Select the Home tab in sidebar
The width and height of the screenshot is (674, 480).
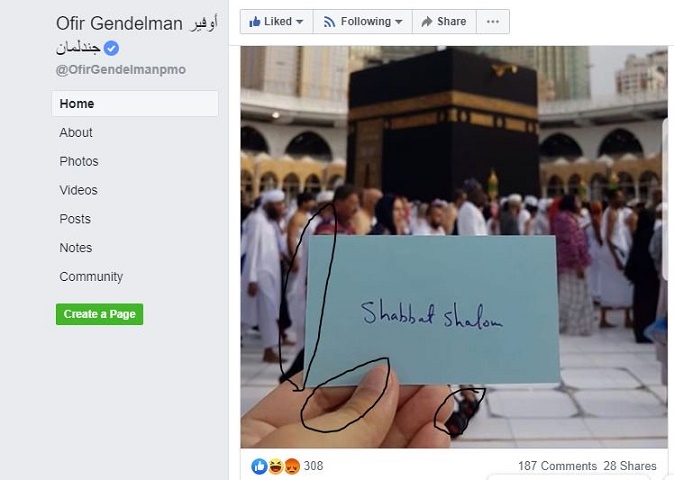135,104
